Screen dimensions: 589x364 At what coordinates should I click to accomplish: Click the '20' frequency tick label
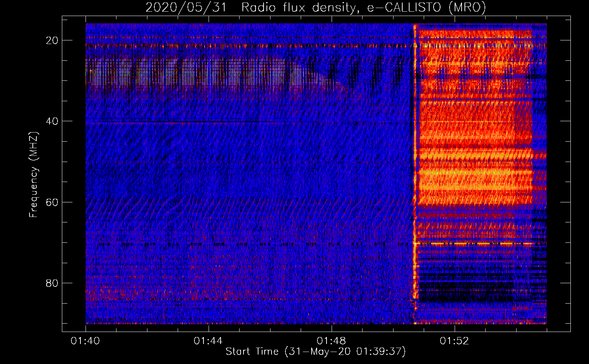coord(52,40)
